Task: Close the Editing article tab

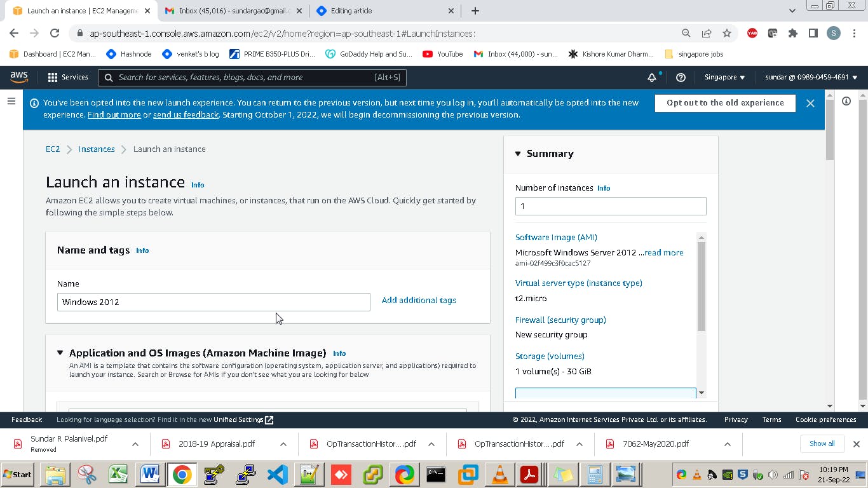Action: pyautogui.click(x=452, y=11)
